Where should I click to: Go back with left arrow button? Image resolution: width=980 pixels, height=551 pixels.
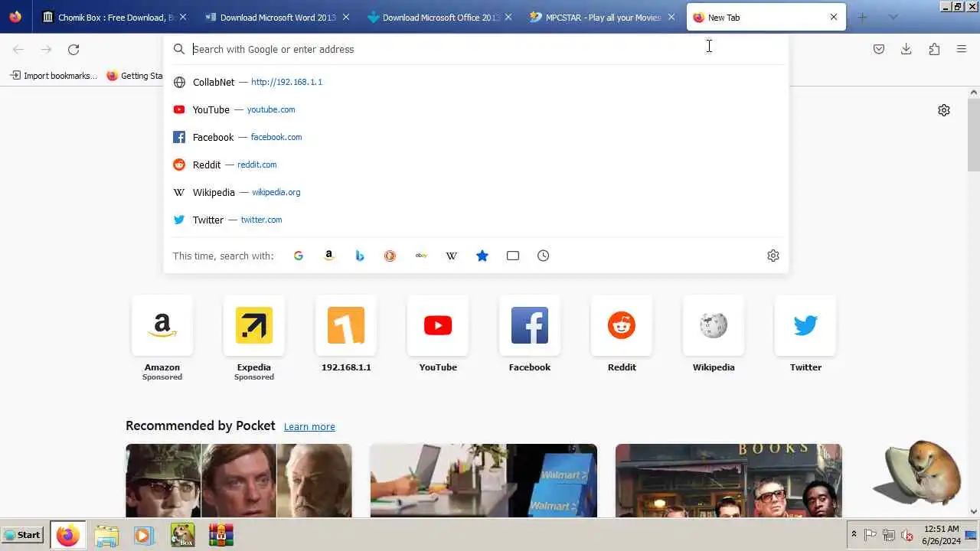[18, 50]
